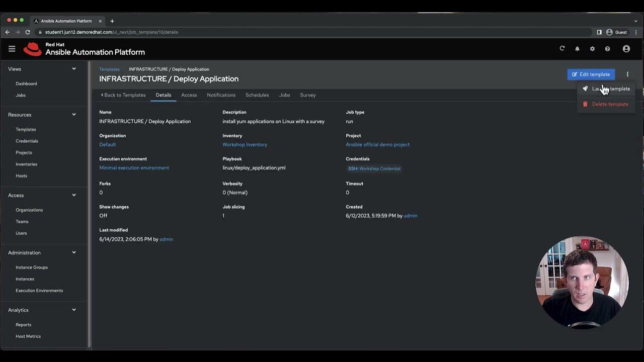This screenshot has width=644, height=362.
Task: Click the kebab menu beside Edit template
Action: [x=627, y=74]
